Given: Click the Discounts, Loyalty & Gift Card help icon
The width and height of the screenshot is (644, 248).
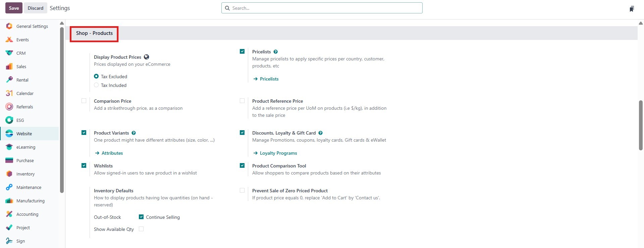Looking at the screenshot, I should point(320,133).
